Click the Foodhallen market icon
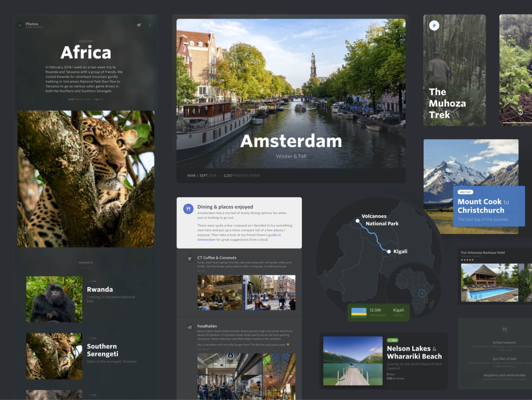The image size is (532, 400). [190, 327]
